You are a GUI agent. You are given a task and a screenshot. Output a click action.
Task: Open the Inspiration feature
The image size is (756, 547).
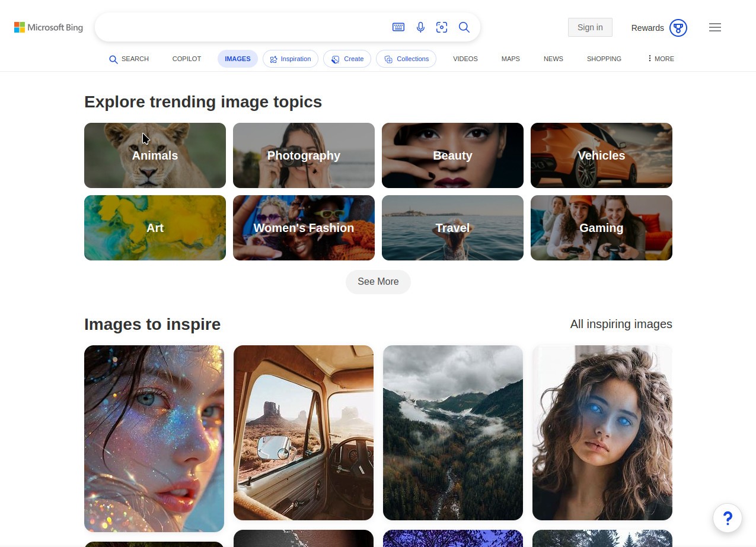(x=290, y=59)
